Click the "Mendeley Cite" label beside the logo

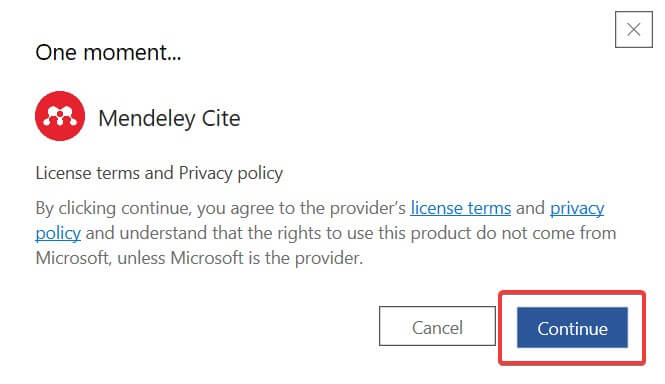pyautogui.click(x=169, y=118)
